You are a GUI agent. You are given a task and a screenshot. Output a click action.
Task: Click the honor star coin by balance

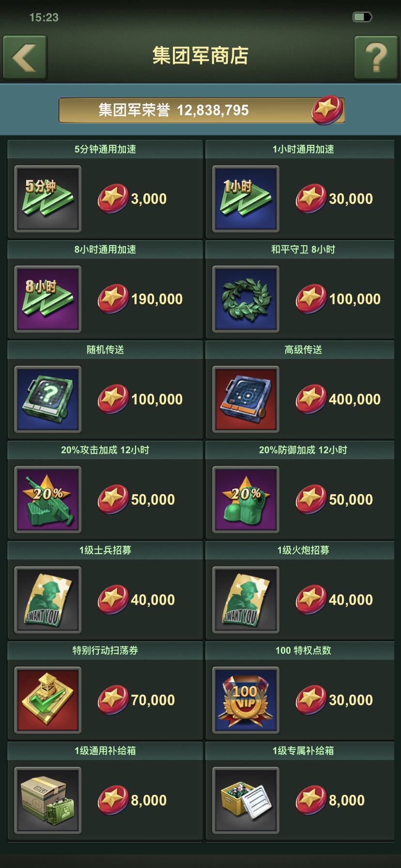(x=327, y=110)
